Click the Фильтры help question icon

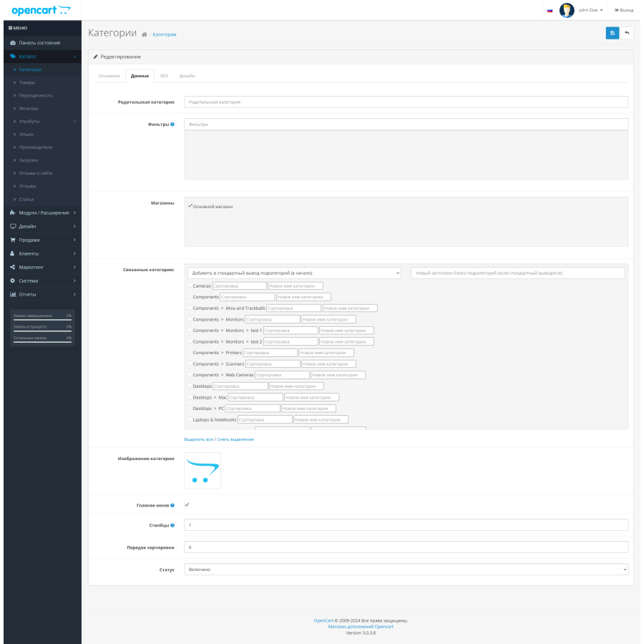pyautogui.click(x=172, y=125)
